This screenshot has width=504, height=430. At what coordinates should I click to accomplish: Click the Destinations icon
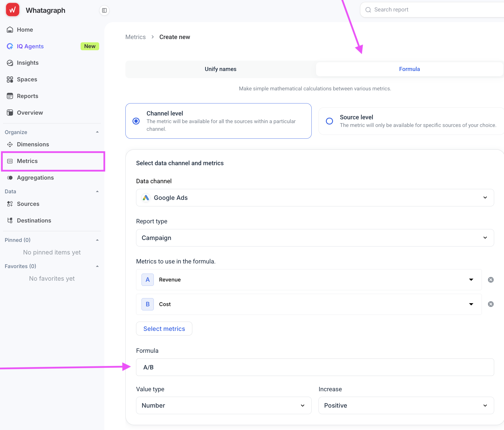coord(10,221)
